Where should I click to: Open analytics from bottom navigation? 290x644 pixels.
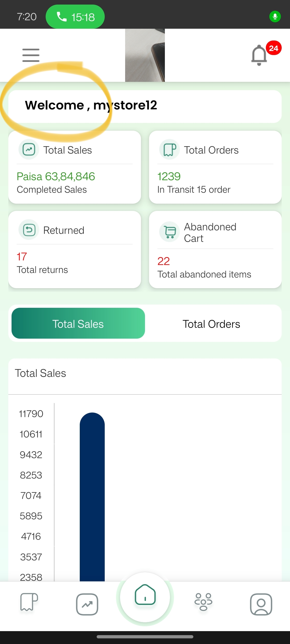pyautogui.click(x=87, y=604)
